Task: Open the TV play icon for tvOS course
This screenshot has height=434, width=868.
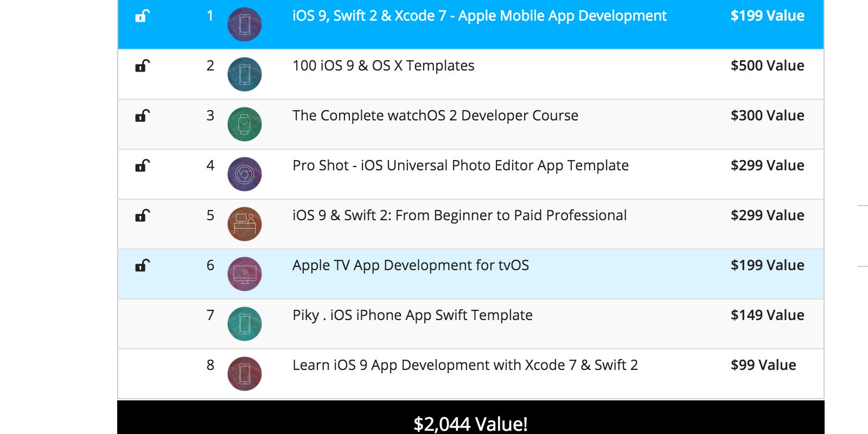Action: 245,274
